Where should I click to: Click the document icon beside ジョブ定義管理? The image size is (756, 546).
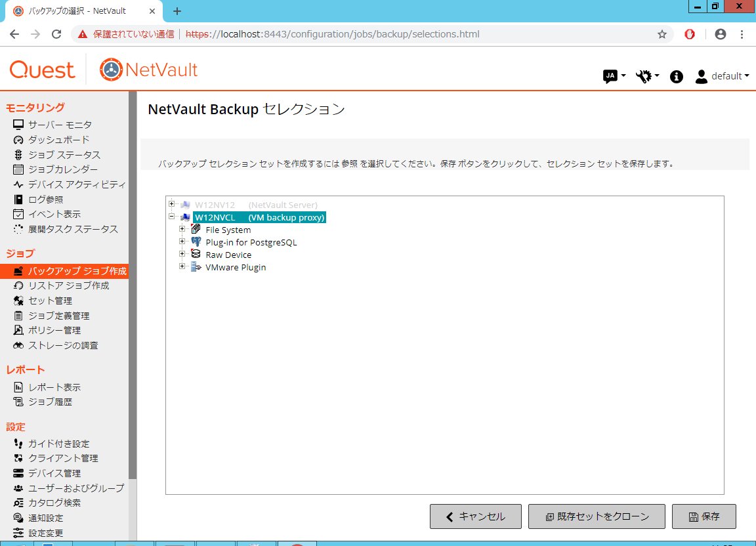coord(18,316)
